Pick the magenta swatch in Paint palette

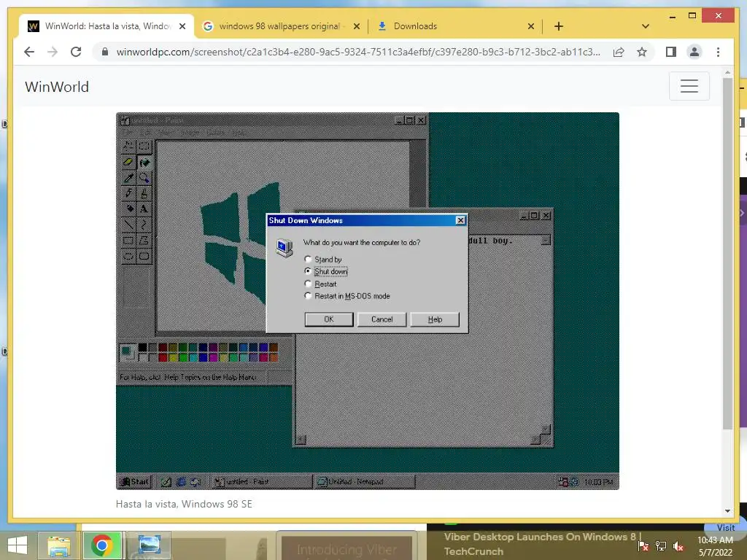[213, 357]
